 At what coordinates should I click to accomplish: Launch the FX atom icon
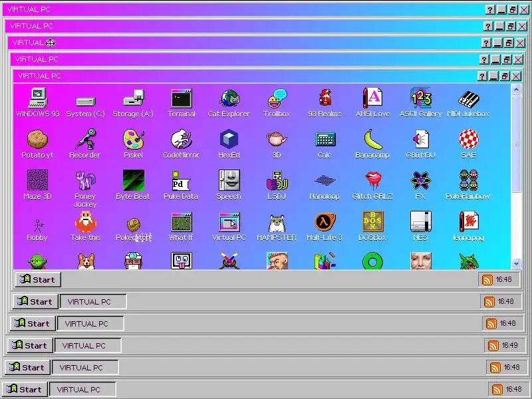[420, 180]
